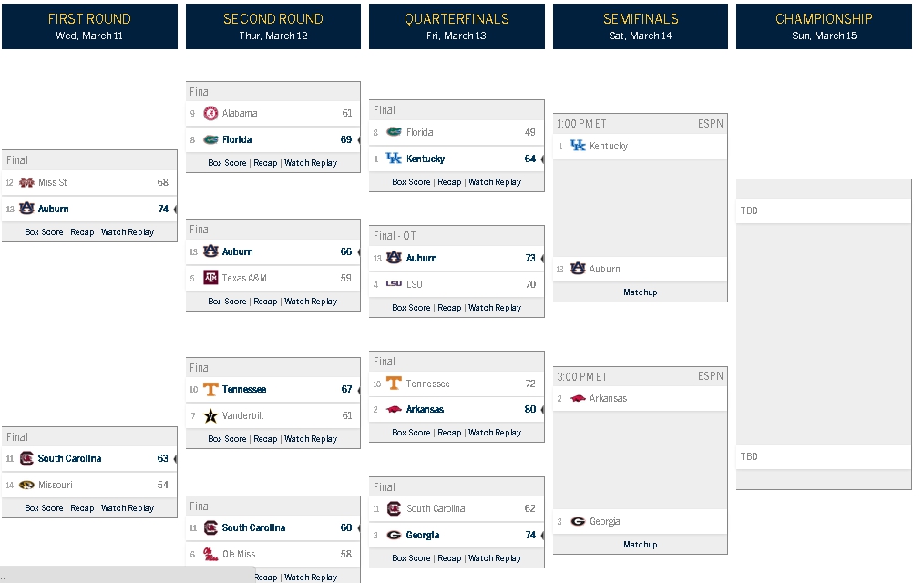Click the first TBD championship slot
Image resolution: width=924 pixels, height=583 pixels.
[824, 210]
